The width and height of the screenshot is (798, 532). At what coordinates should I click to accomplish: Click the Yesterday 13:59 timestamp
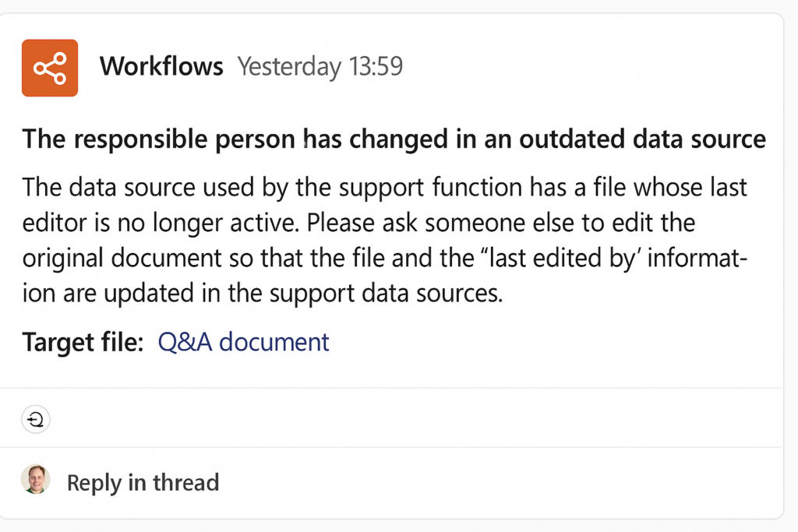(x=320, y=67)
